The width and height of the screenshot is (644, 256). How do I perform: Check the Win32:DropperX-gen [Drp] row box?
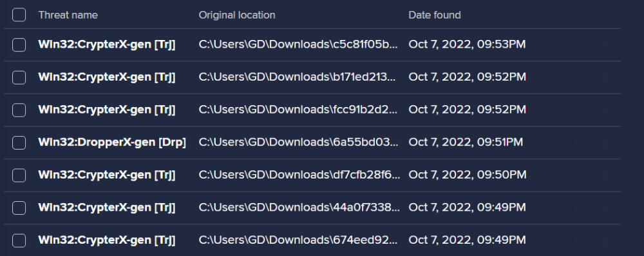click(x=19, y=143)
